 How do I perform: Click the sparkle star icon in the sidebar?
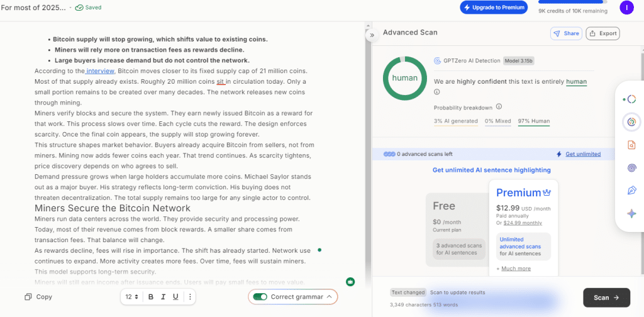coord(631,214)
